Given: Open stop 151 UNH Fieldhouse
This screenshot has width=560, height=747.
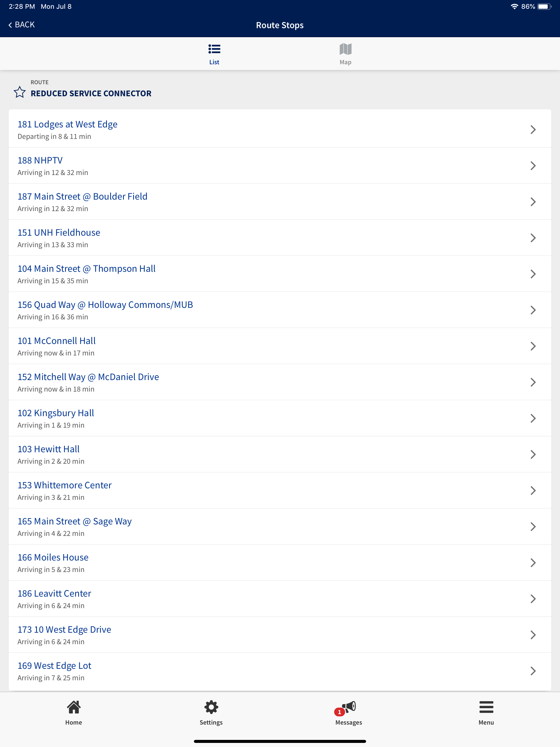Looking at the screenshot, I should [280, 238].
